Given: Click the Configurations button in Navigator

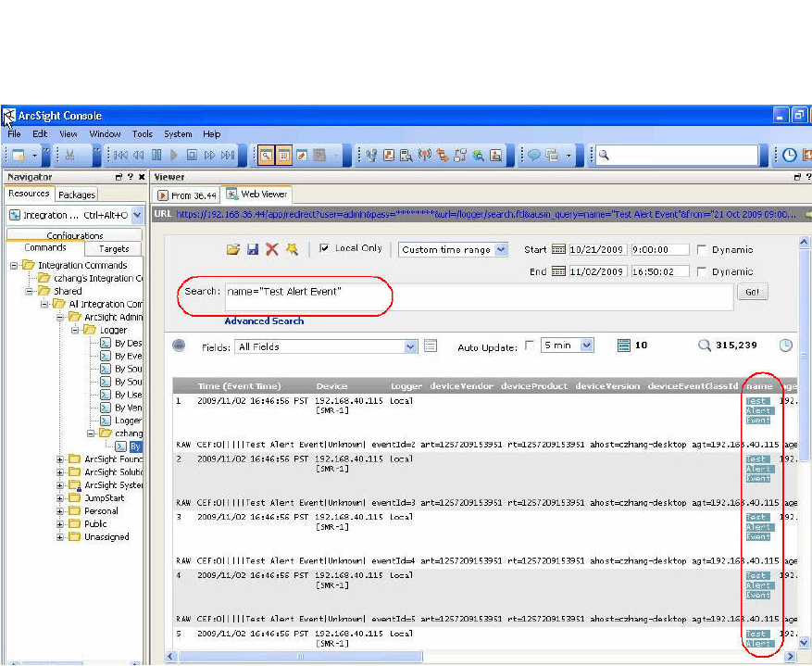Looking at the screenshot, I should [x=75, y=235].
